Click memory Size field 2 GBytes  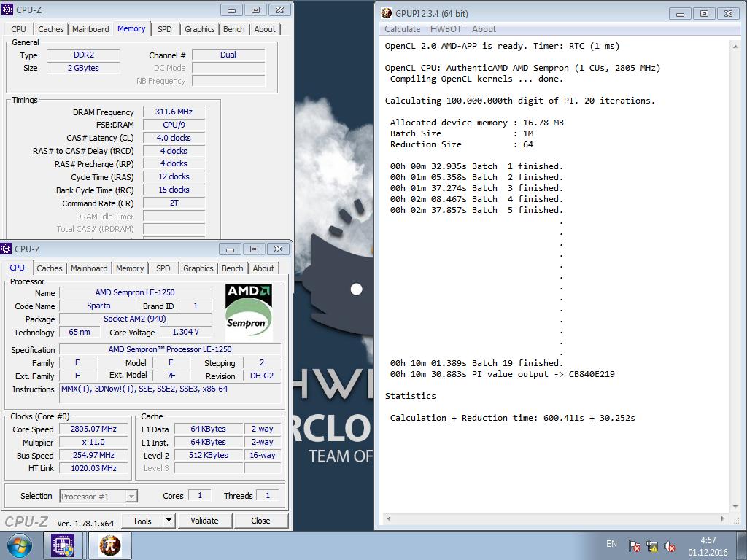[x=83, y=68]
